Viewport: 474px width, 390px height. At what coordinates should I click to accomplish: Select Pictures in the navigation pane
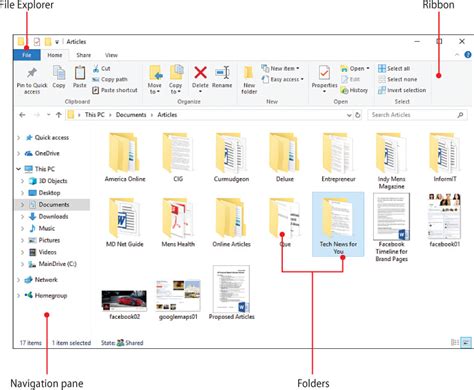(44, 240)
